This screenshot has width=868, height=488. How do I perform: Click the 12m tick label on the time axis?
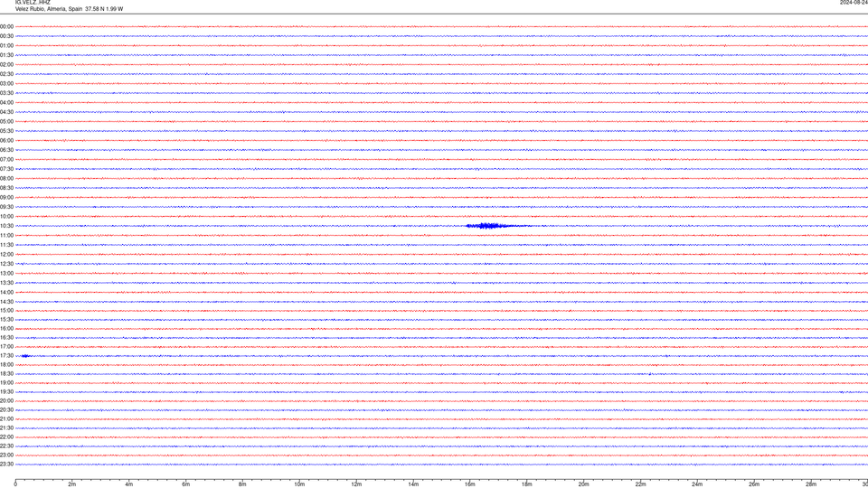click(x=356, y=484)
